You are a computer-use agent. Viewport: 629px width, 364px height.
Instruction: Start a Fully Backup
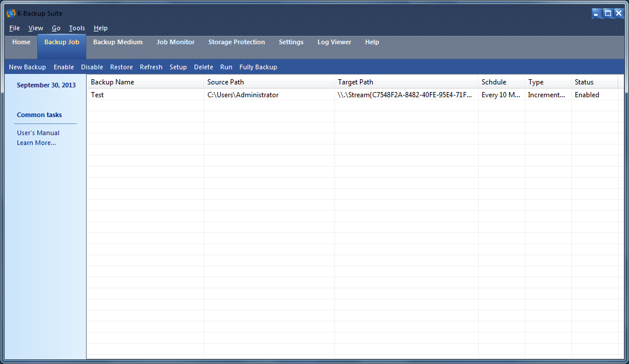(258, 67)
